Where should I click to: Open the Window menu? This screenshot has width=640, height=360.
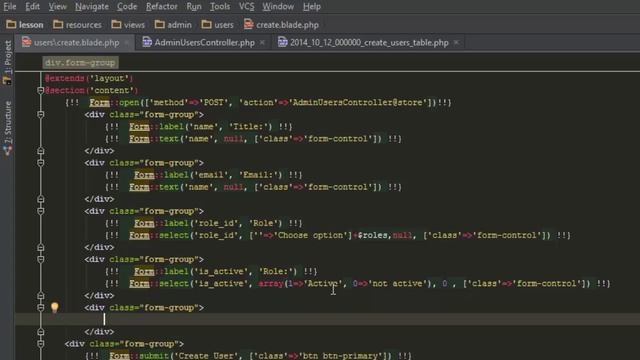click(278, 7)
